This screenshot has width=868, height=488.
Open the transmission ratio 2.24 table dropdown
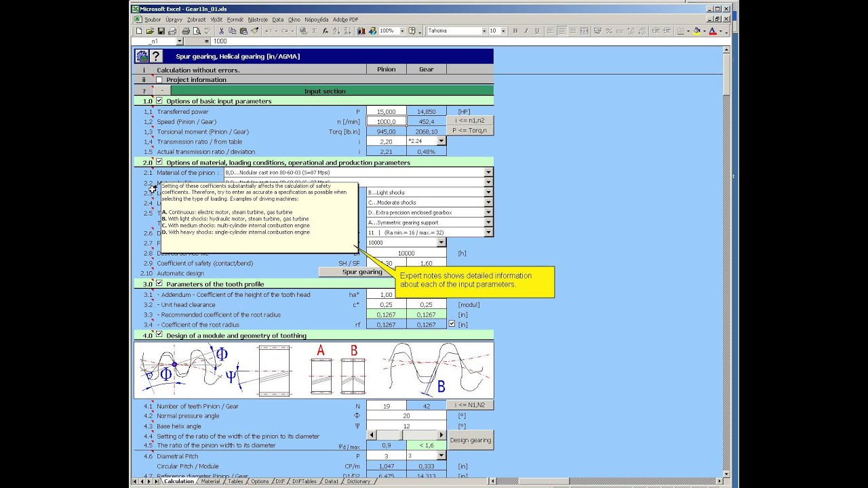[x=441, y=141]
